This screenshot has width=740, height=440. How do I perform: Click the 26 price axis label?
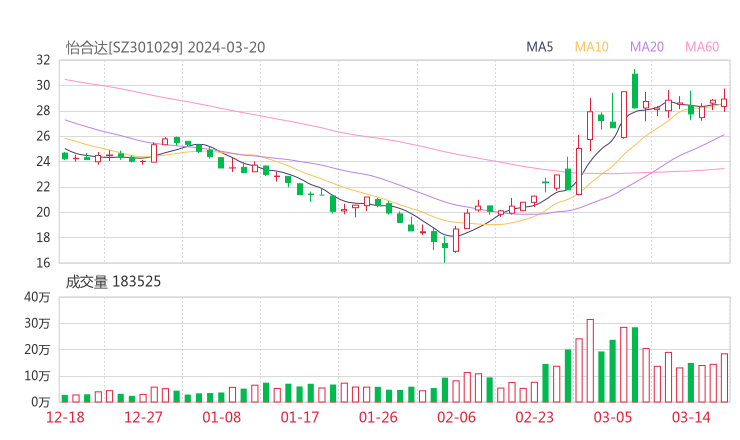[x=43, y=136]
